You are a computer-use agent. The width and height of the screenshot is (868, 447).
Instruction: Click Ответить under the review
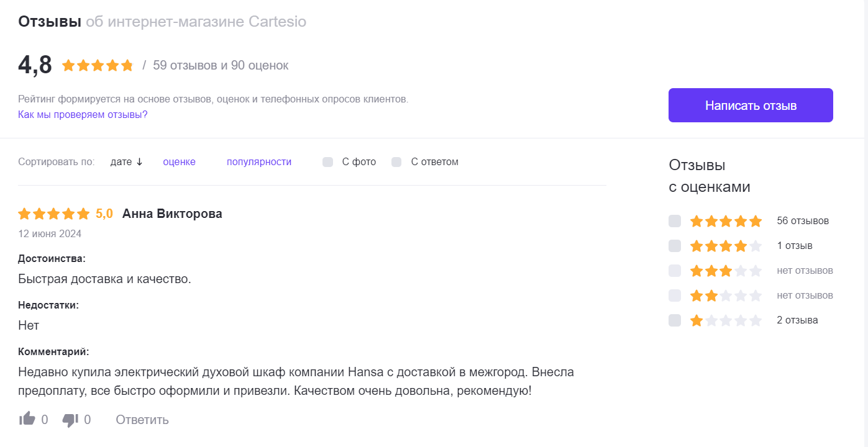(142, 420)
